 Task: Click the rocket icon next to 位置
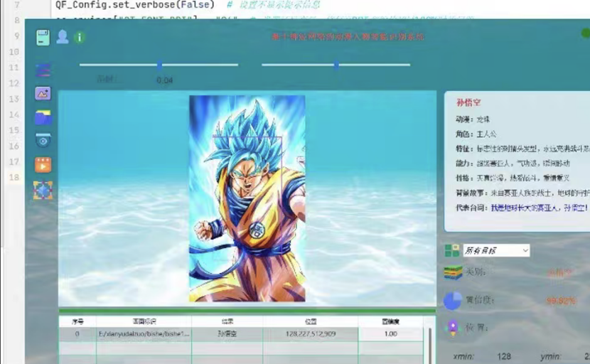point(453,328)
